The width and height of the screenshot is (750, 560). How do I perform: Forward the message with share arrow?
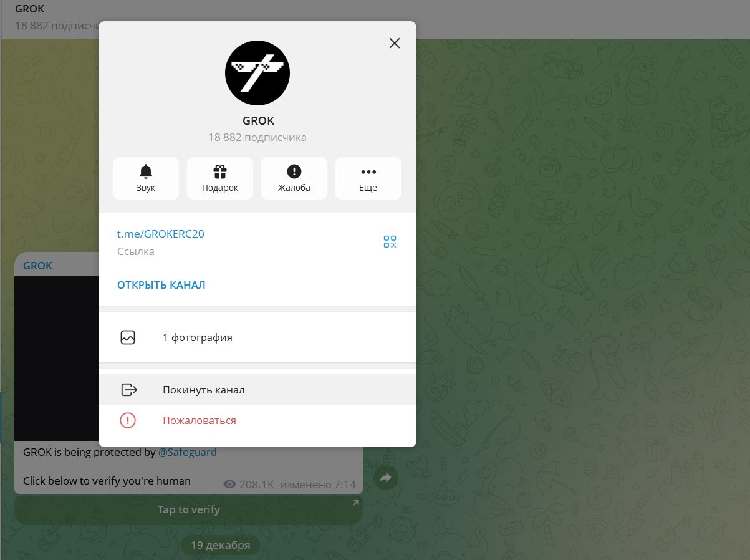click(x=385, y=478)
